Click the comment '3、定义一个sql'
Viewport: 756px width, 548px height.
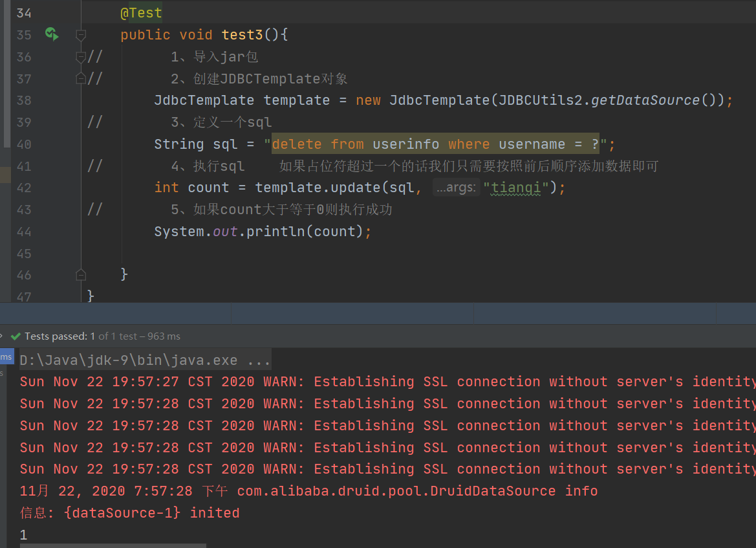221,122
